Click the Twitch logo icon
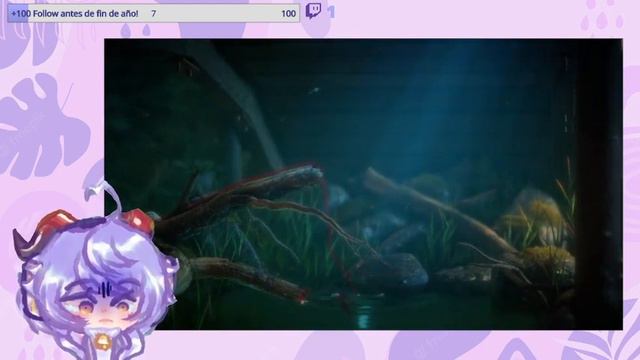 tap(313, 11)
